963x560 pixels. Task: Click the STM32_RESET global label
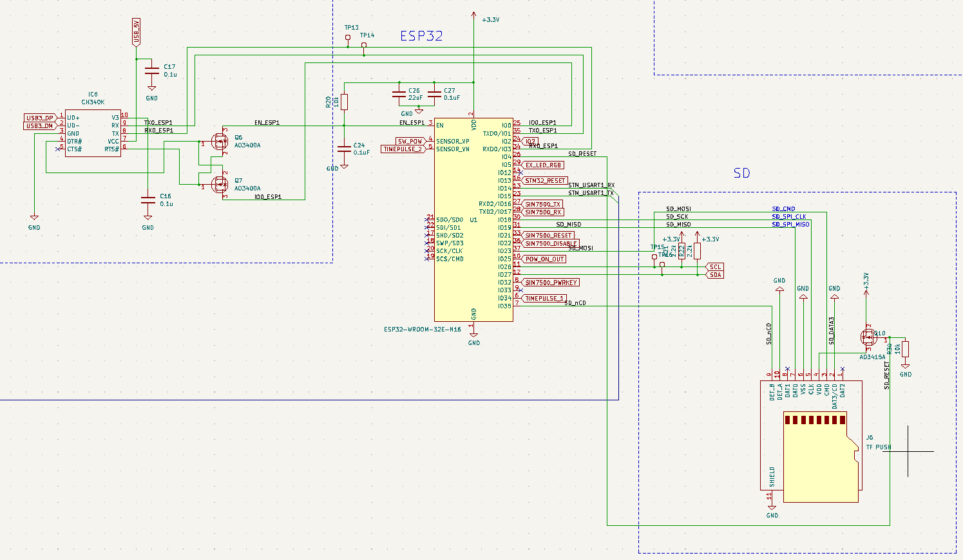click(544, 181)
